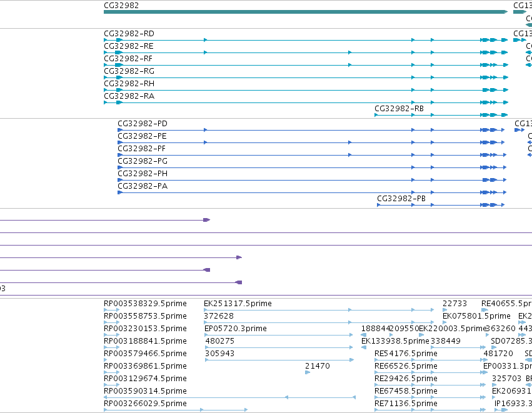
Task: Click the small 21470 feature label
Action: point(317,366)
